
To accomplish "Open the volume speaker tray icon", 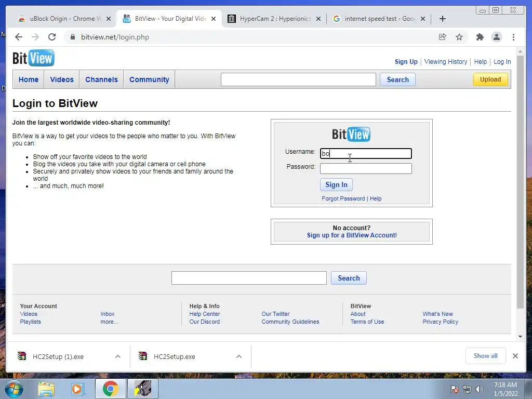I will (x=480, y=389).
